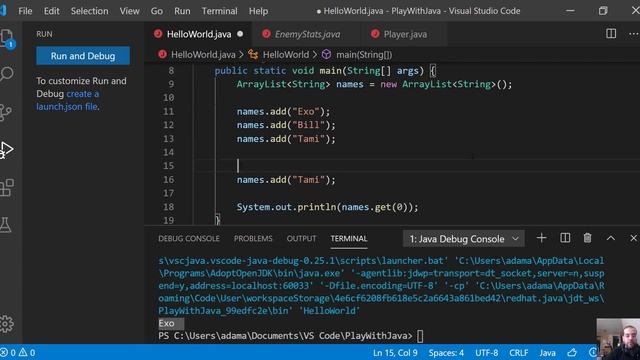Close the terminal panel

tap(633, 238)
